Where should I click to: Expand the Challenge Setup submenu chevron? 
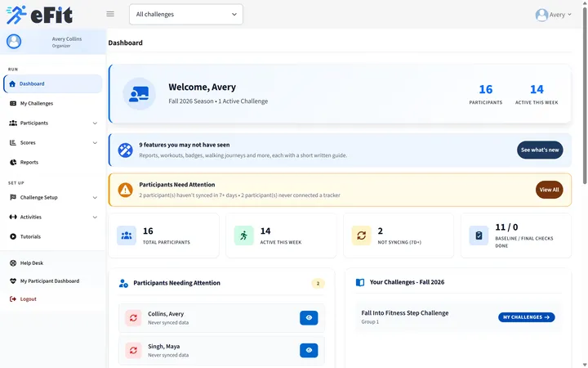95,198
